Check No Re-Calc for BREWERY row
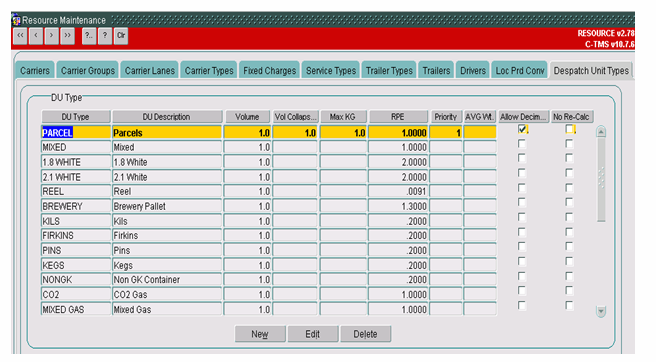This screenshot has height=362, width=656. [x=569, y=202]
